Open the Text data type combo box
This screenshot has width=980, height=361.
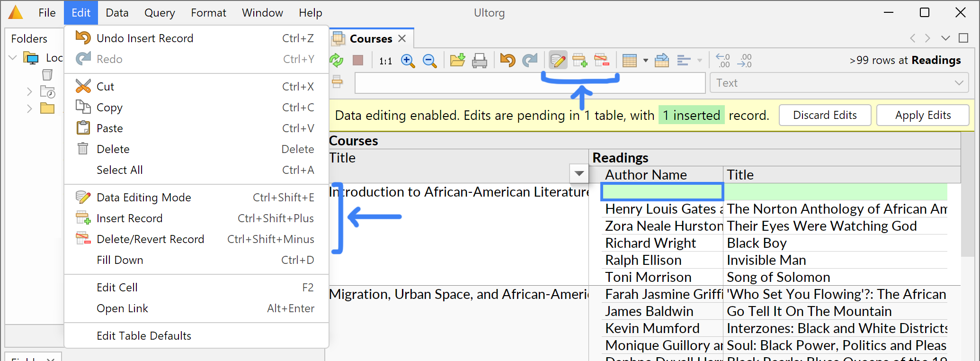tap(839, 83)
